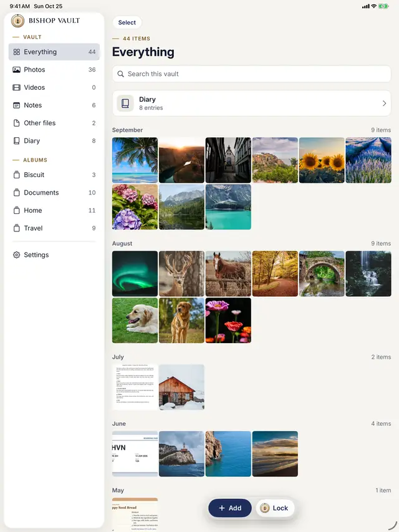This screenshot has height=532, width=399.
Task: Click the Bishop Vault logo emblem
Action: (x=17, y=21)
